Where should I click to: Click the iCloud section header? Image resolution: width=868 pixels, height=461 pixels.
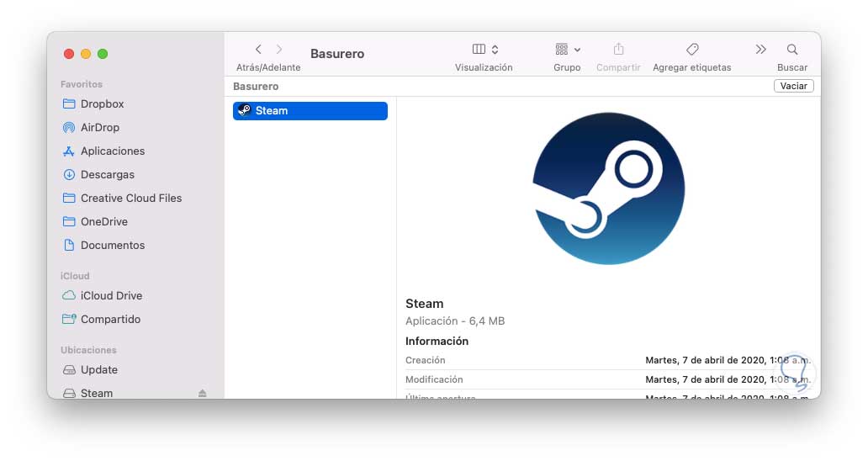(75, 276)
